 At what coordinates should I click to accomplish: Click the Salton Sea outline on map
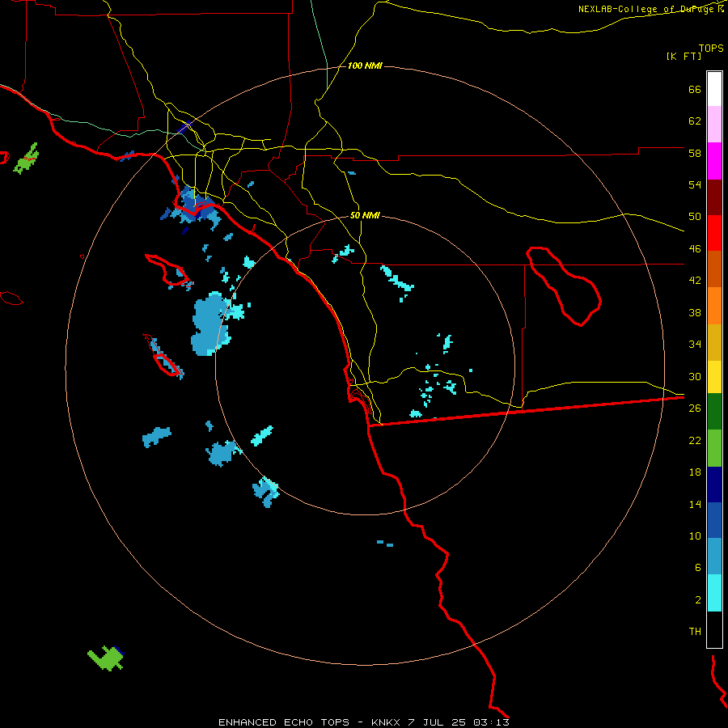point(564,286)
